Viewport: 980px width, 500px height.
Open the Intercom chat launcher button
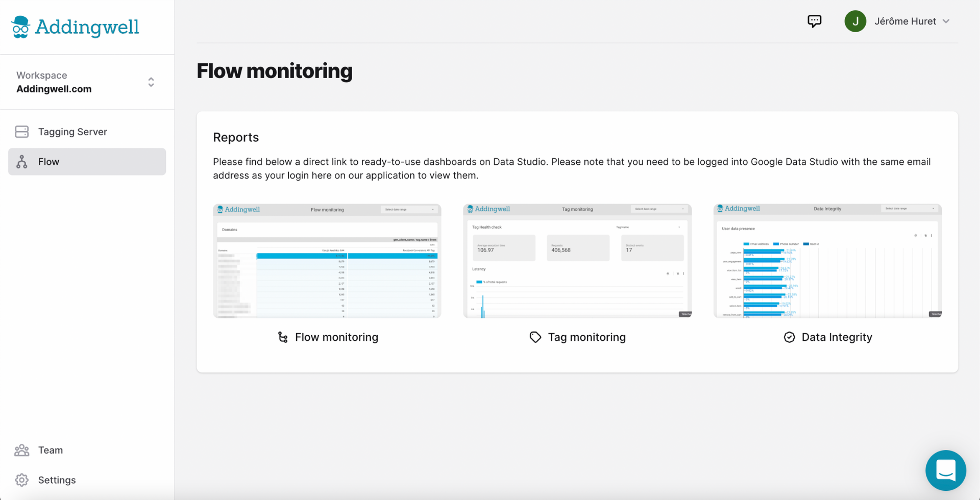pyautogui.click(x=946, y=470)
